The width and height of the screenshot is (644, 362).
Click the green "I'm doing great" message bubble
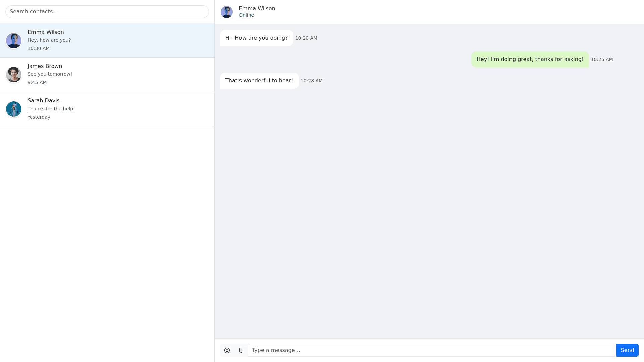530,59
